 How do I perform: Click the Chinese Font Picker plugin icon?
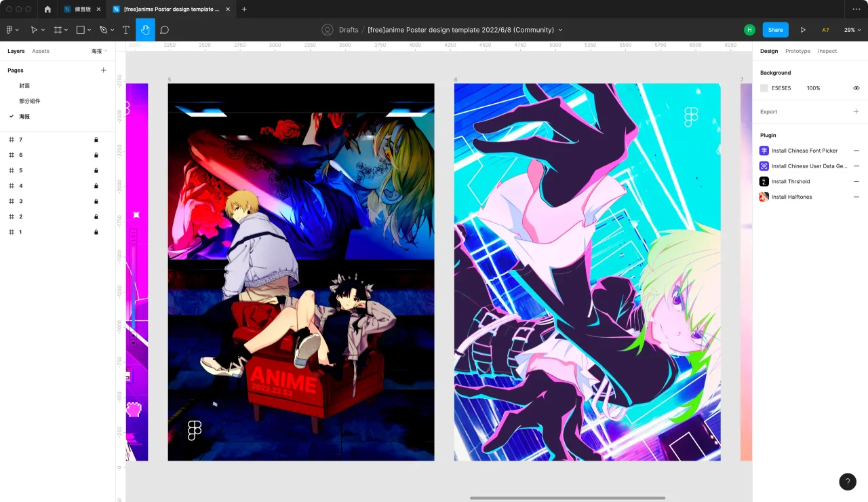(764, 151)
